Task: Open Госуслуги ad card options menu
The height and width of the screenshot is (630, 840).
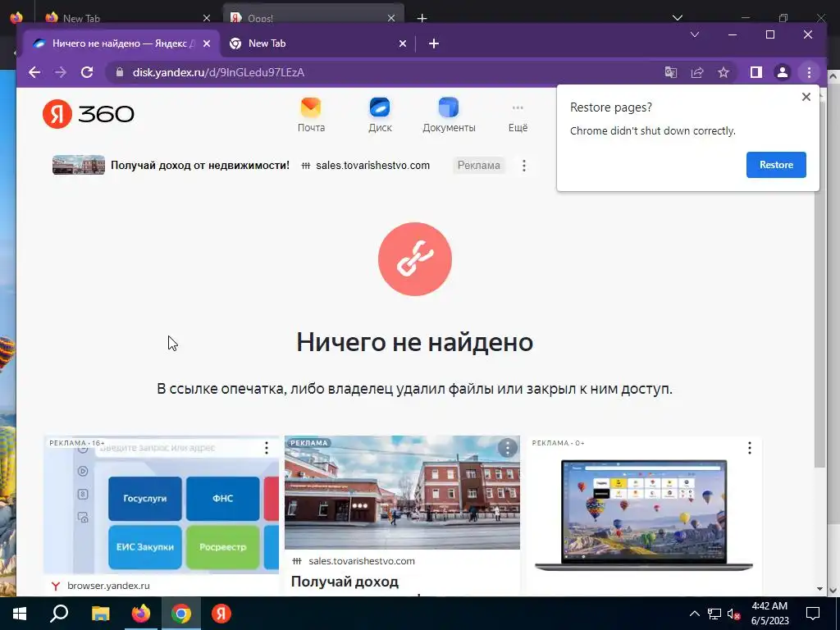Action: pyautogui.click(x=267, y=448)
